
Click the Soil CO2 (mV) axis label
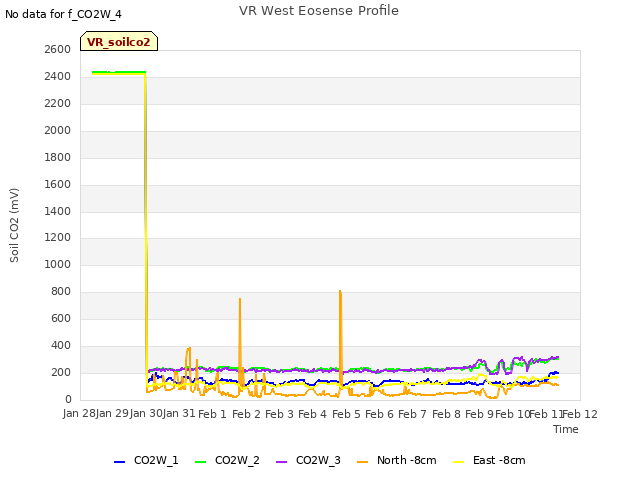coord(14,225)
